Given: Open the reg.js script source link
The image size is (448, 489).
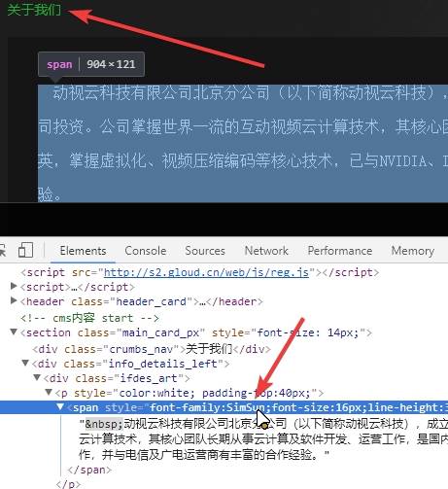Looking at the screenshot, I should coord(206,272).
